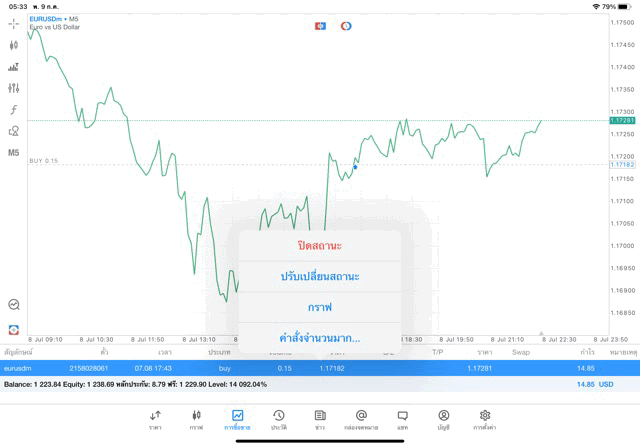Open the drawing objects shapes tool
Image resolution: width=640 pixels, height=447 pixels.
[14, 131]
